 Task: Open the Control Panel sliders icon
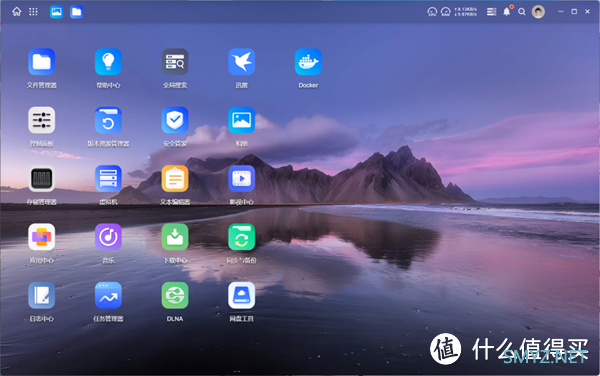pyautogui.click(x=42, y=120)
